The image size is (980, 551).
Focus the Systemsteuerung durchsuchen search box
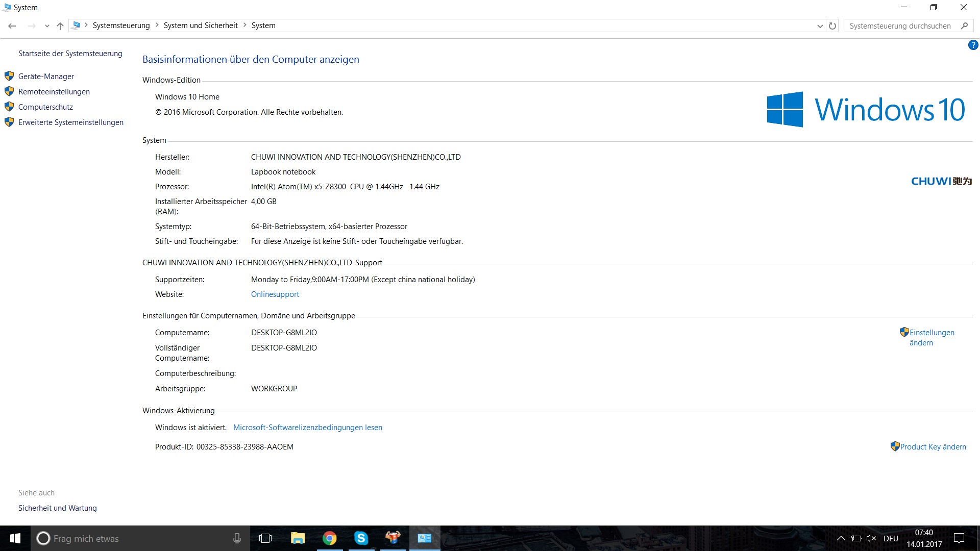pyautogui.click(x=901, y=26)
